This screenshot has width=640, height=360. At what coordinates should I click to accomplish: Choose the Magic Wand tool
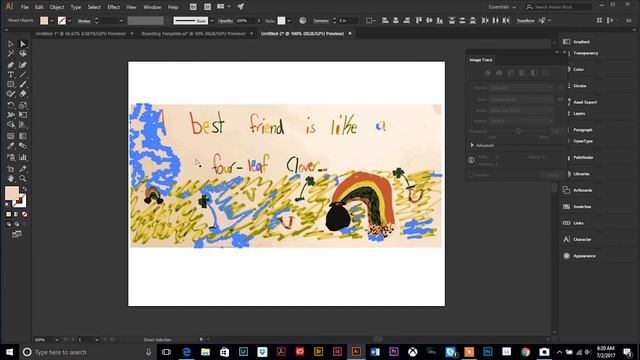pos(11,54)
